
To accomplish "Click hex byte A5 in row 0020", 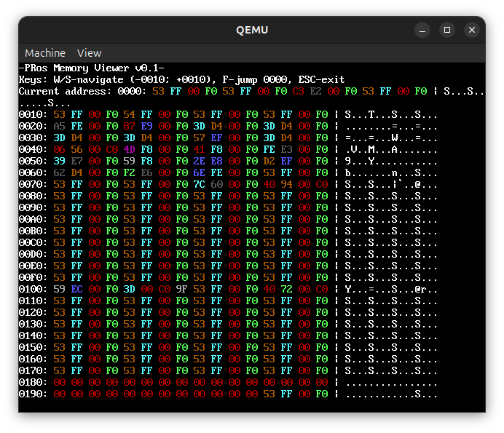I will [x=59, y=126].
